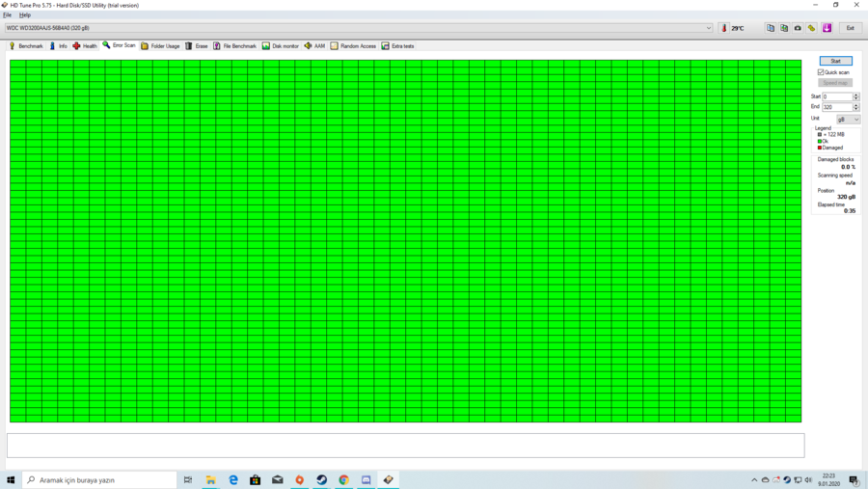Uncheck the Quick scan checkbox

[x=821, y=72]
